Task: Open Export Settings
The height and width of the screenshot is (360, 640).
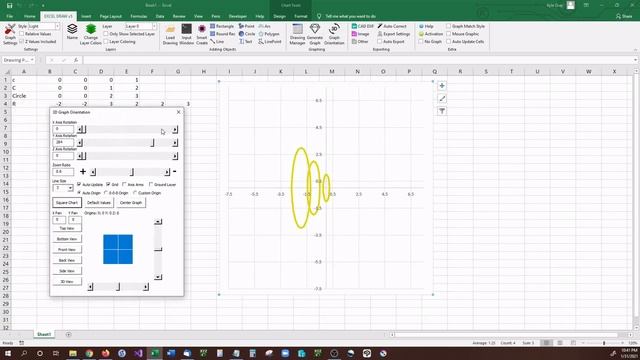Action: coord(393,34)
